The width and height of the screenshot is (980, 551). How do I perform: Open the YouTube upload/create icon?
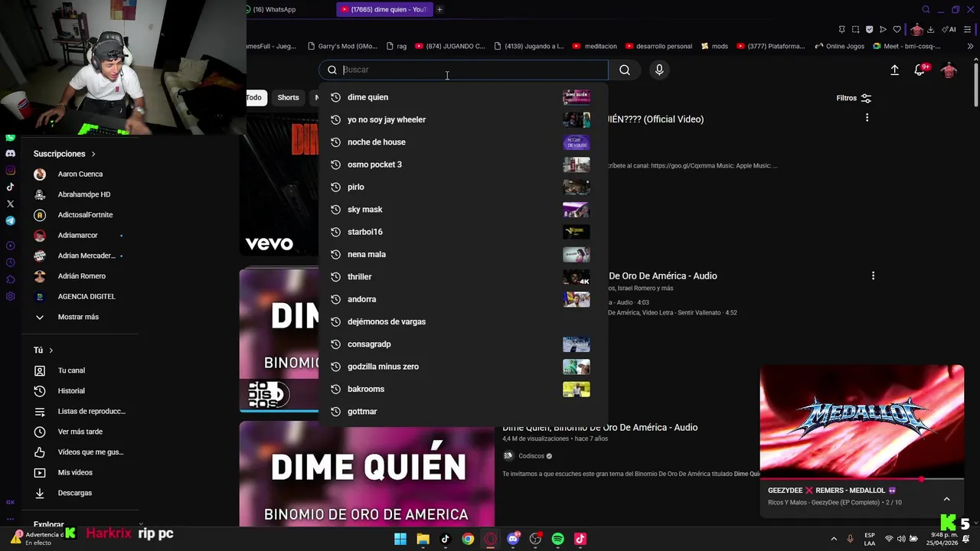click(x=894, y=70)
